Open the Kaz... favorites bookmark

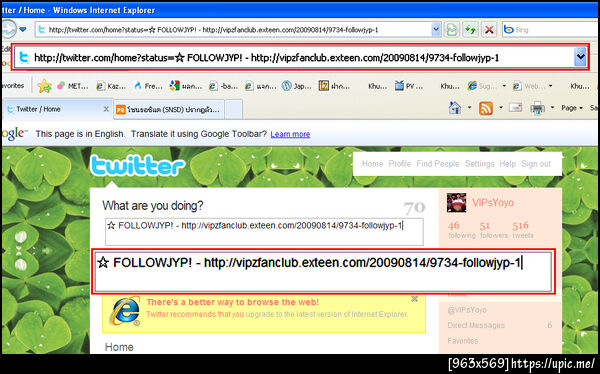(111, 86)
